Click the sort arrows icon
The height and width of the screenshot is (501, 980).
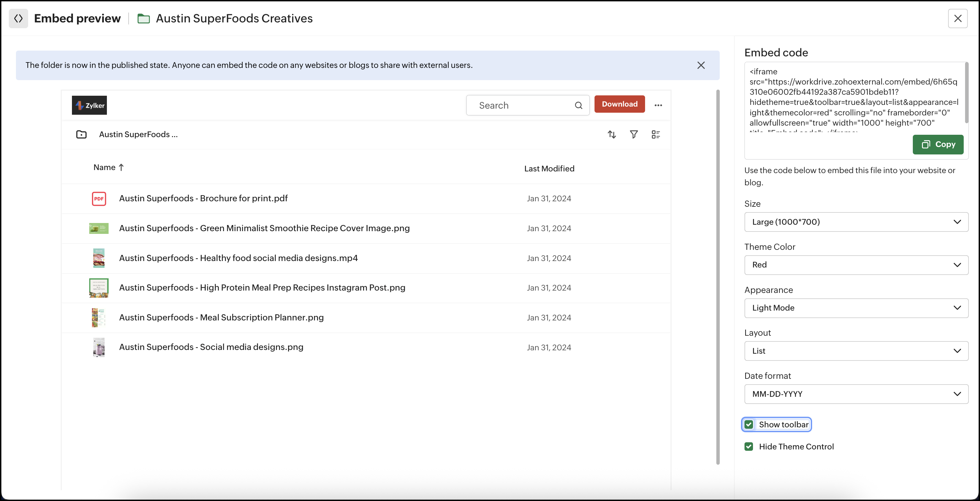(x=611, y=134)
